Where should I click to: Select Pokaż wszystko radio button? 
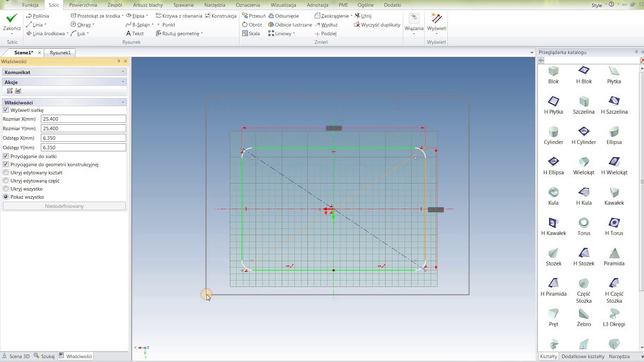[6, 197]
